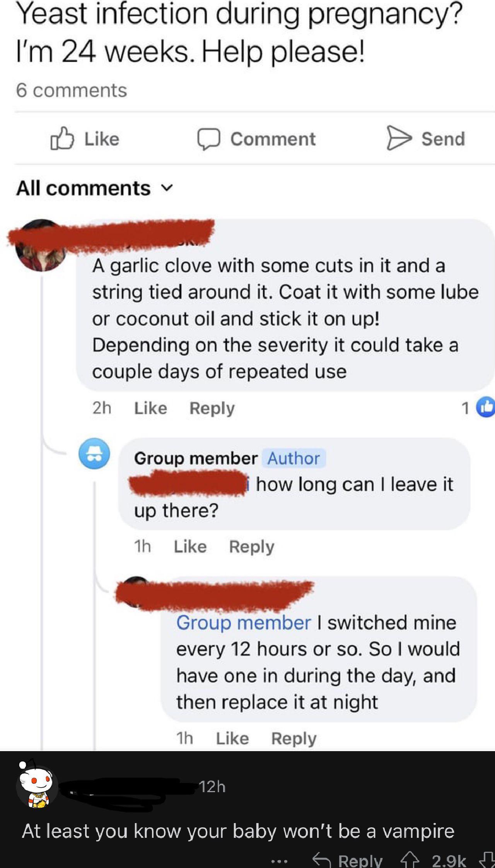This screenshot has height=868, width=495.
Task: Reply to the author's 'up there?' comment
Action: tap(251, 546)
